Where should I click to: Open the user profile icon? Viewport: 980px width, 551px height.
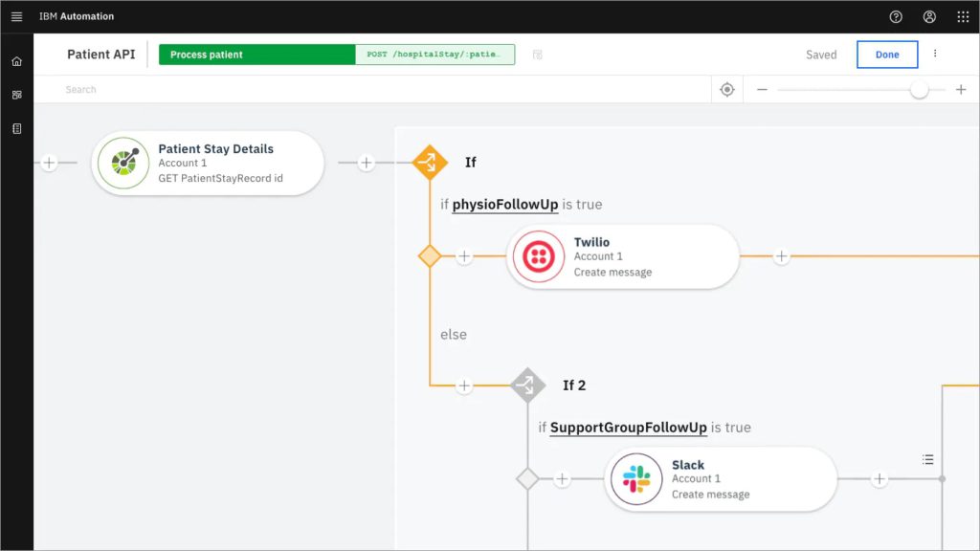coord(929,17)
